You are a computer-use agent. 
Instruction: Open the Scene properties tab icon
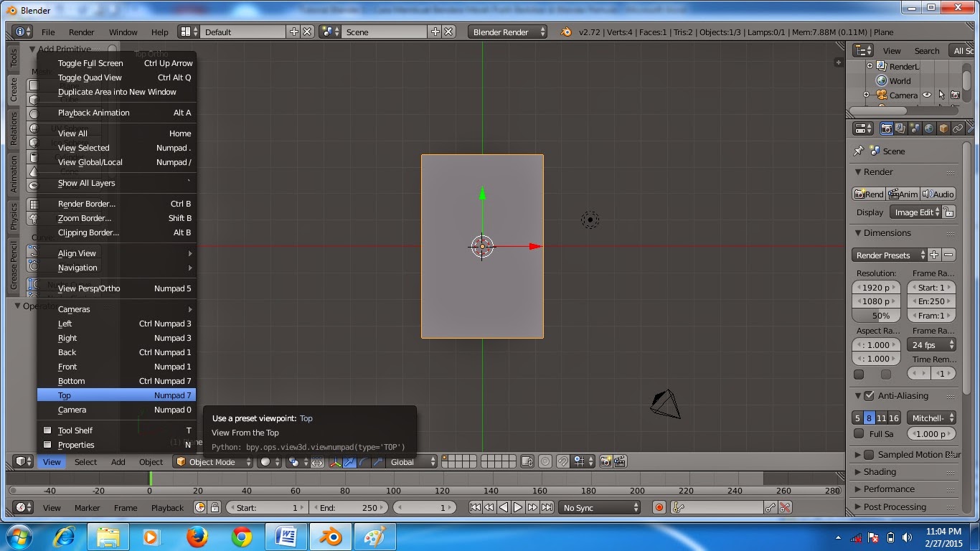[915, 128]
